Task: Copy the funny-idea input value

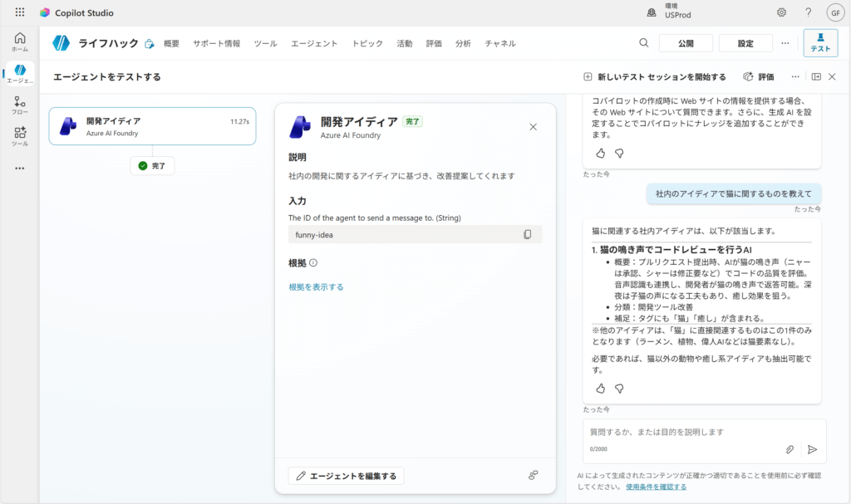Action: 527,235
